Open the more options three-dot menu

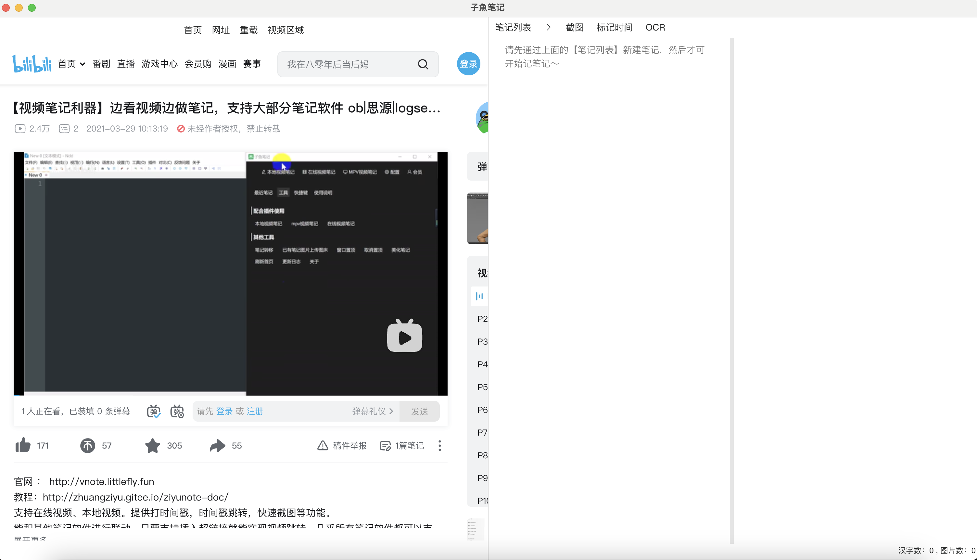[439, 445]
